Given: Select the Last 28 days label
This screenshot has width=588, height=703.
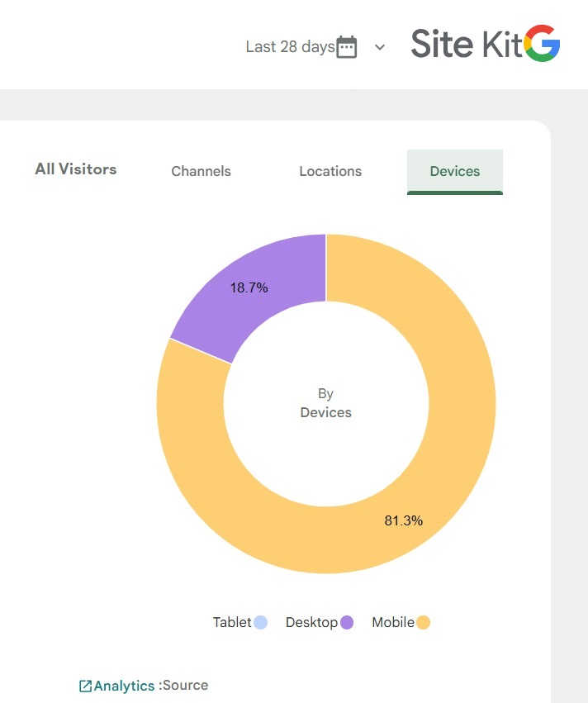Looking at the screenshot, I should [x=290, y=46].
